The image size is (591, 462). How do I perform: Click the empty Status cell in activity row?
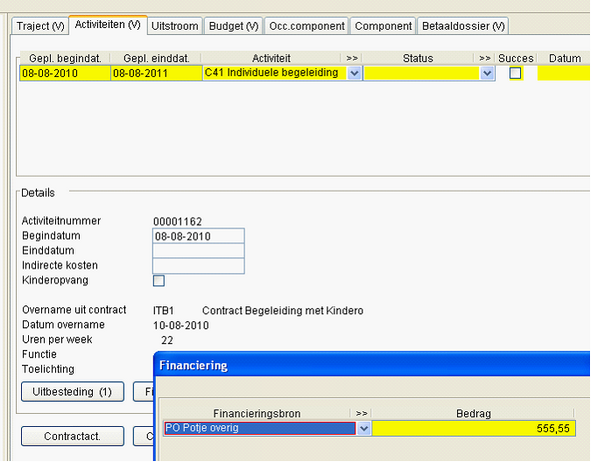(421, 73)
